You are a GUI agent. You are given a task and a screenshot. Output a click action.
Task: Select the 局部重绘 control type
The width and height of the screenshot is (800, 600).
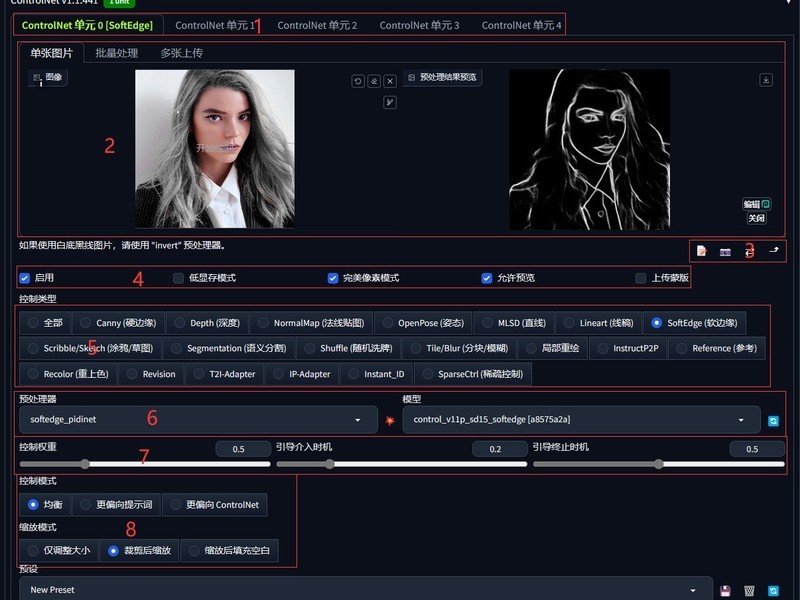553,348
